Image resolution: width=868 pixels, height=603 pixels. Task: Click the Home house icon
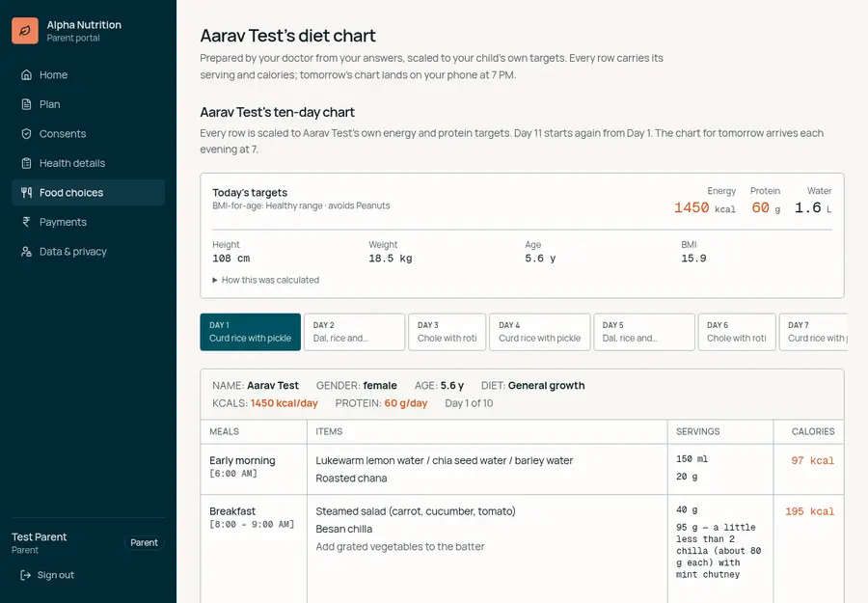[26, 74]
